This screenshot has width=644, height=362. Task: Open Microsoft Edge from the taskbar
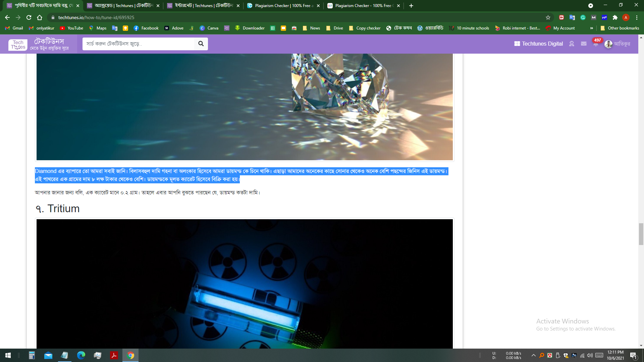click(x=81, y=355)
